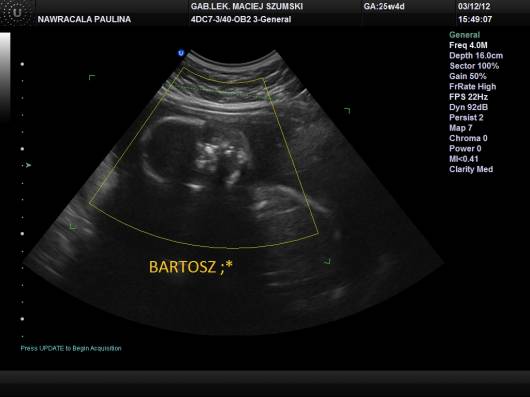Select the General preset label
The width and height of the screenshot is (530, 397).
[x=464, y=35]
